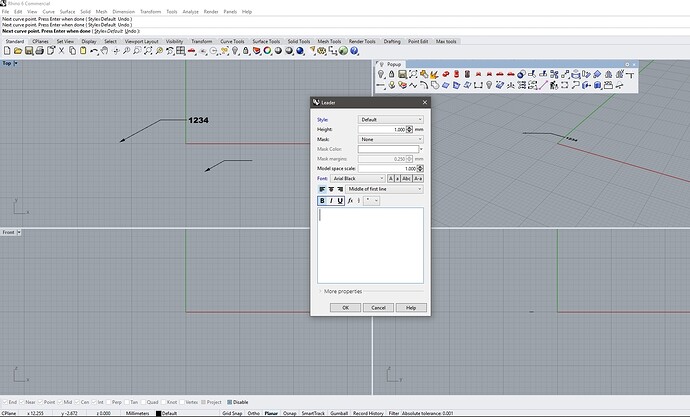Click the Model space scale input field

(387, 168)
